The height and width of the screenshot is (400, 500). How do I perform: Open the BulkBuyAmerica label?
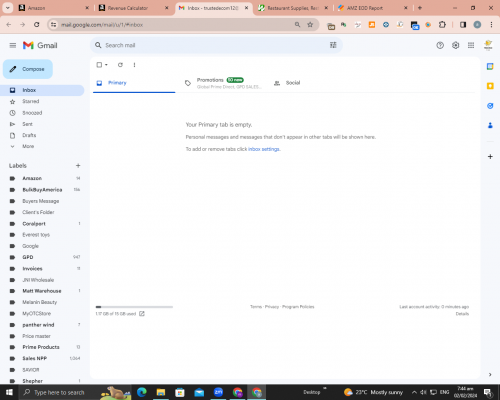pyautogui.click(x=42, y=190)
